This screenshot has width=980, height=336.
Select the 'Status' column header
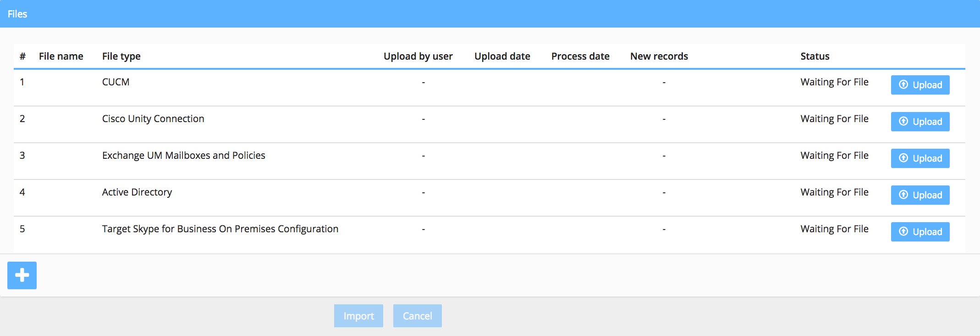pos(815,56)
